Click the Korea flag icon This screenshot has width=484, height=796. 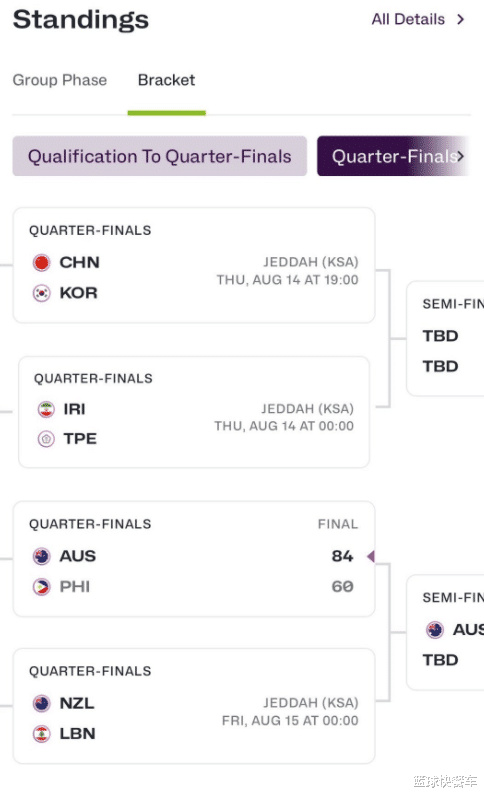point(42,293)
